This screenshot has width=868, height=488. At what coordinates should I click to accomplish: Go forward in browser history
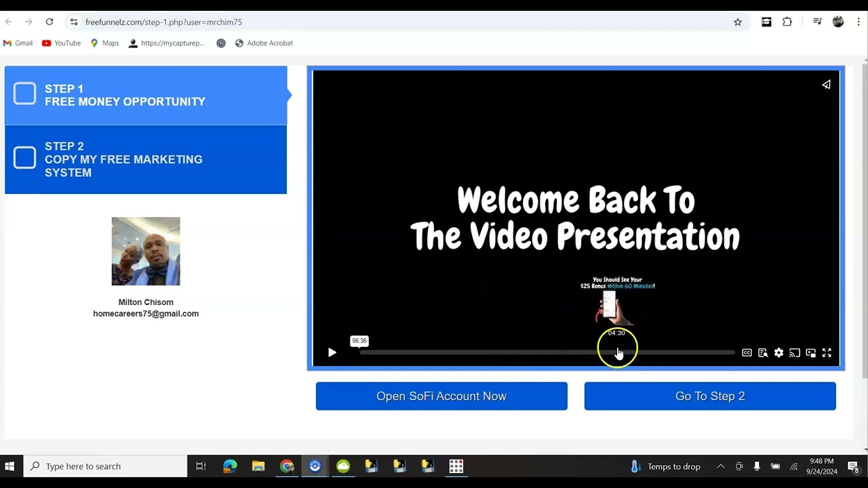28,22
